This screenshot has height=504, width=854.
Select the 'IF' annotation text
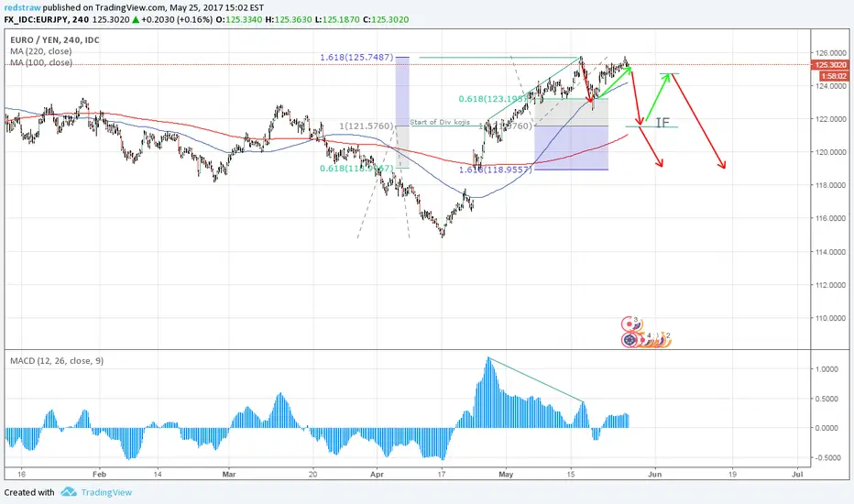coord(662,123)
